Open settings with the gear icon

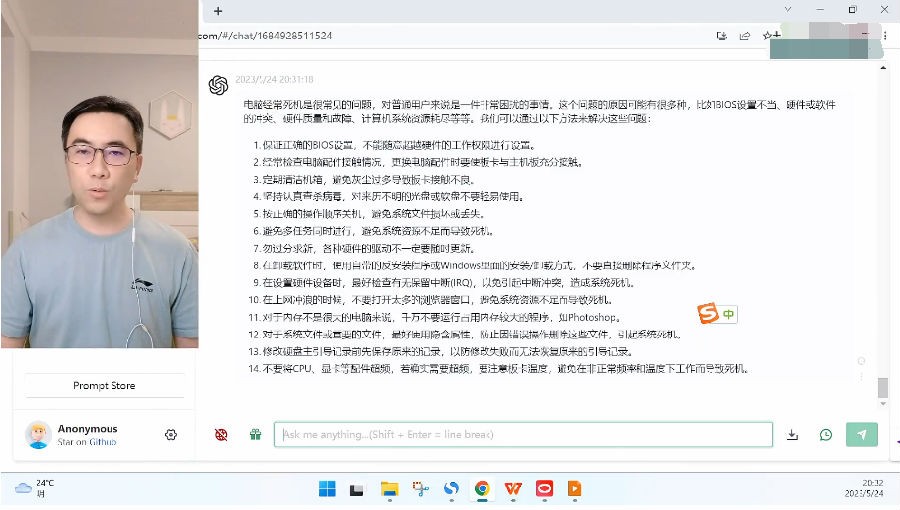click(170, 435)
